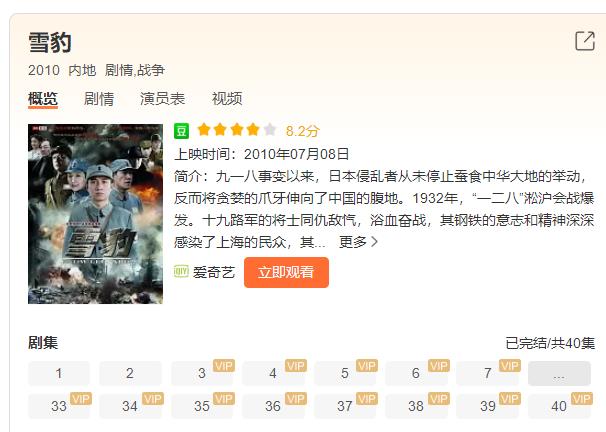
Task: Click the iQIYI logo icon
Action: coord(181,271)
